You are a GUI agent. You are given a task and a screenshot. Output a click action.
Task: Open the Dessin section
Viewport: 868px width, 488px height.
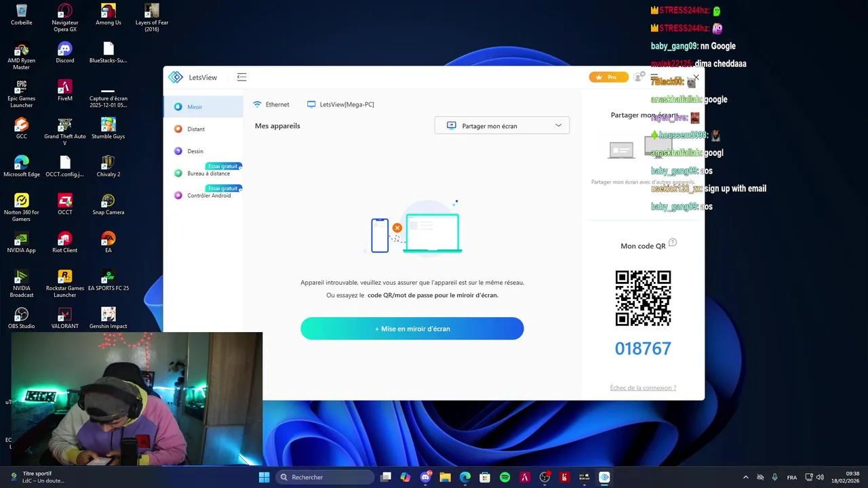(203, 151)
